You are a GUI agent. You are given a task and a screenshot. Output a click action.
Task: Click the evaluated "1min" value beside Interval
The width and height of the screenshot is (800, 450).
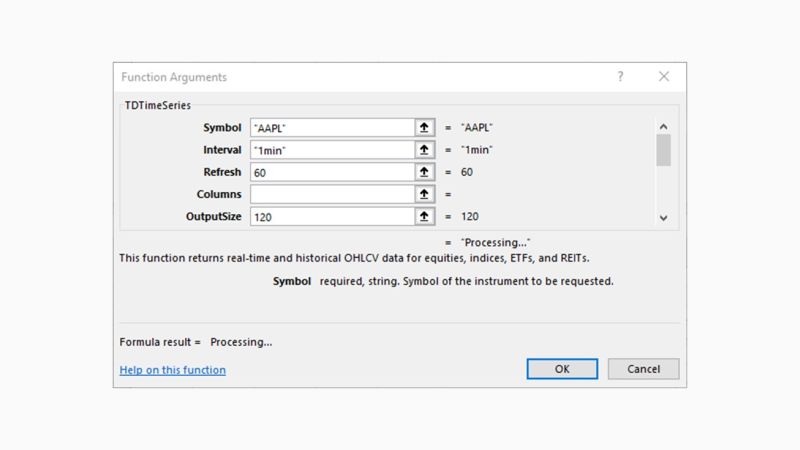(x=477, y=150)
